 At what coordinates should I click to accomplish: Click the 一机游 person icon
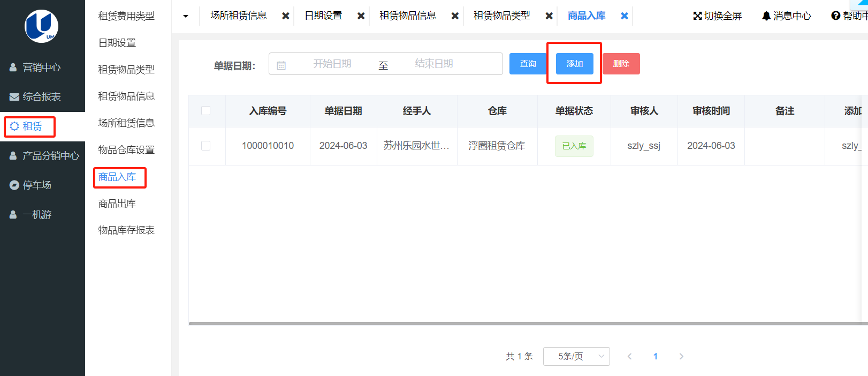pyautogui.click(x=13, y=215)
